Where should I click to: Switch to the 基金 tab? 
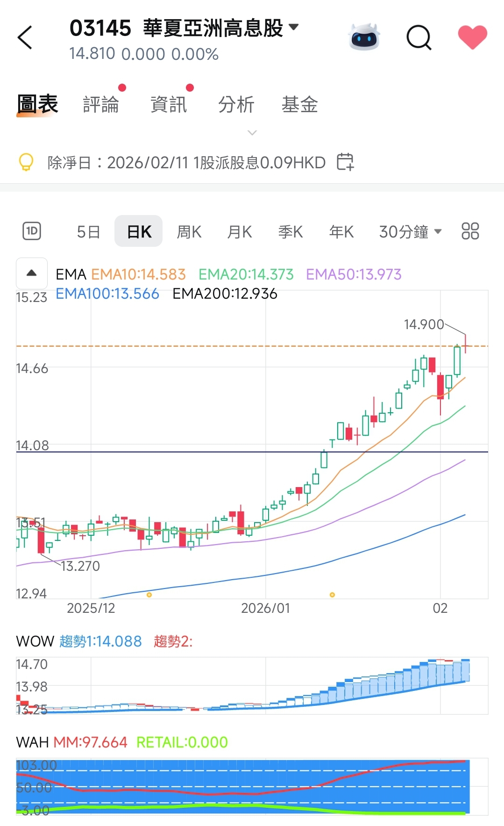[x=300, y=104]
